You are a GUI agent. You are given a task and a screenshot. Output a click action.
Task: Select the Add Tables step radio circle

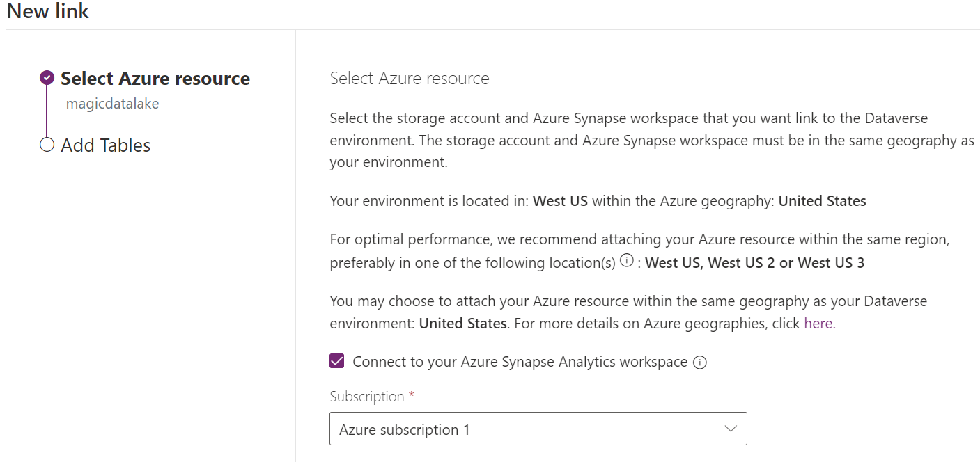pyautogui.click(x=46, y=145)
